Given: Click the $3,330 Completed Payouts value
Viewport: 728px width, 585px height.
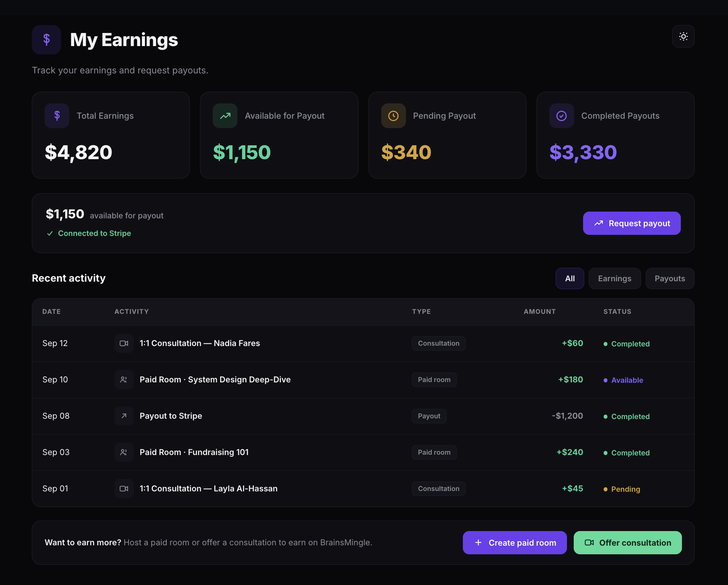Looking at the screenshot, I should point(583,152).
